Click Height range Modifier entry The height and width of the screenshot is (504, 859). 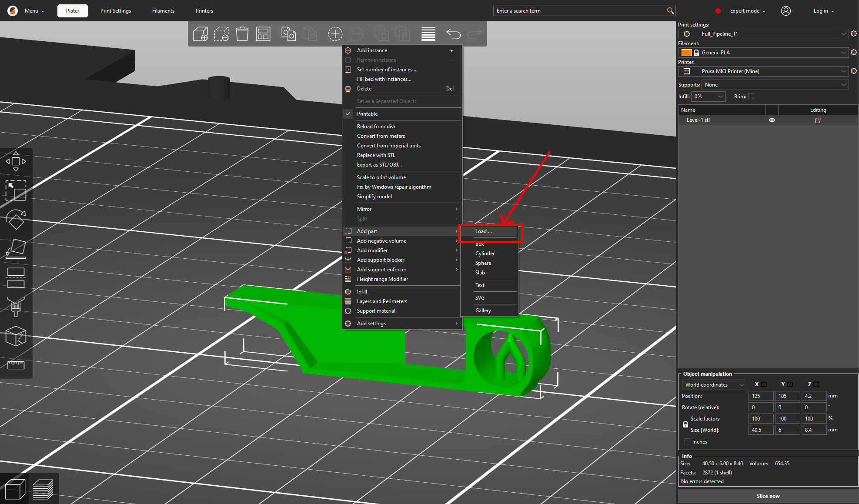[401, 279]
